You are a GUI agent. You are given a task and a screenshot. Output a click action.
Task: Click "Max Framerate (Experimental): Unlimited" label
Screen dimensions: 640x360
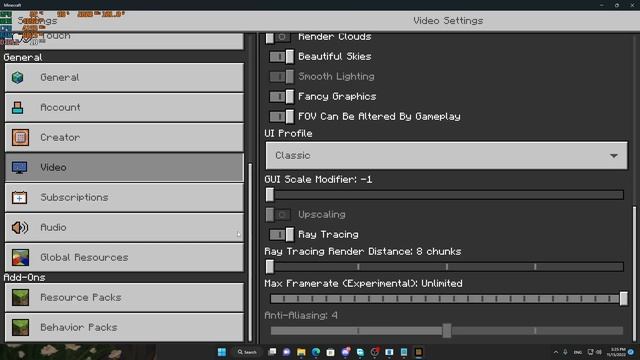pyautogui.click(x=363, y=283)
